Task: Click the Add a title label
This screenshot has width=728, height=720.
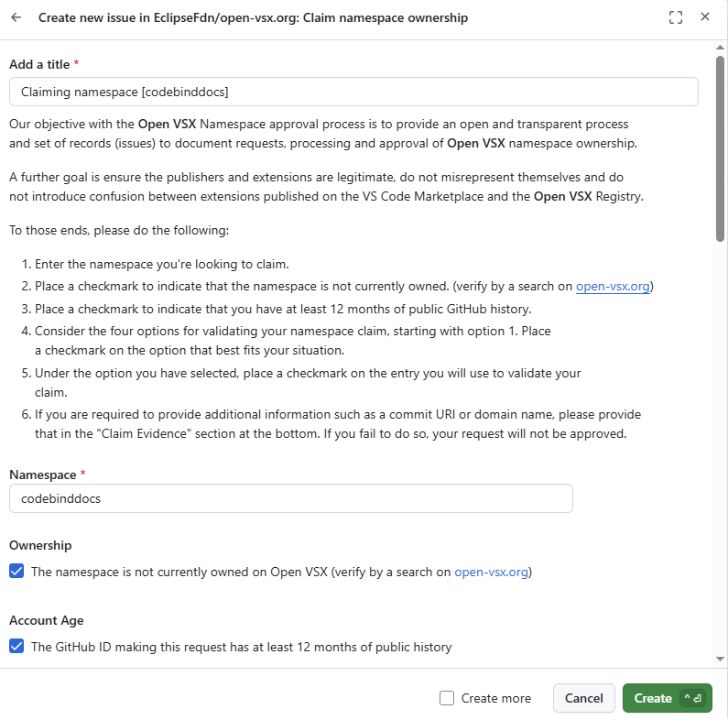Action: click(x=39, y=64)
